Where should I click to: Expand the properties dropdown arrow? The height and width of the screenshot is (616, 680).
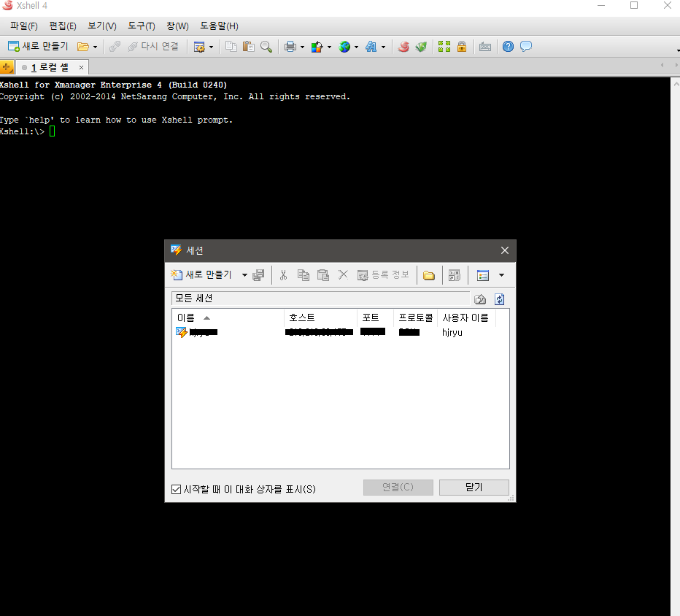point(211,47)
